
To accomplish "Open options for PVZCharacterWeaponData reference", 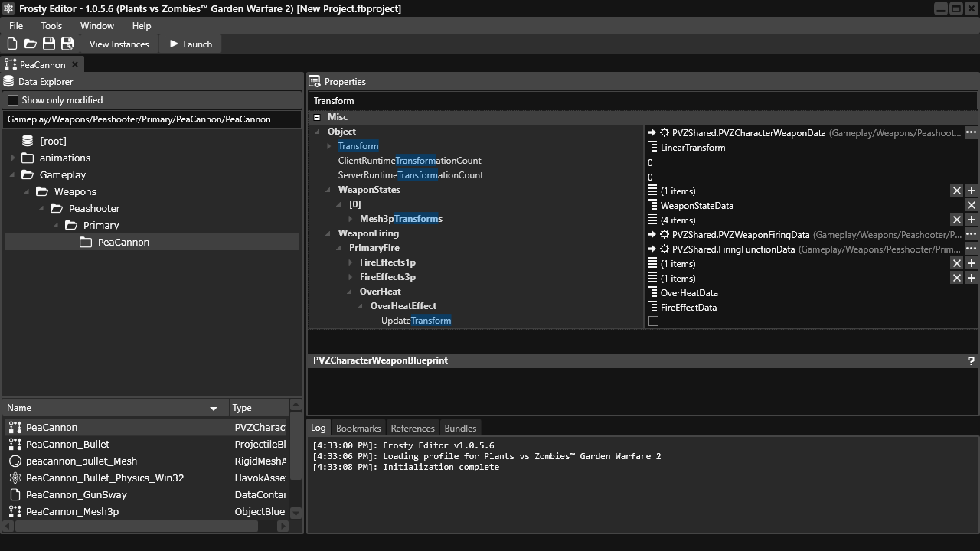I will pos(971,132).
